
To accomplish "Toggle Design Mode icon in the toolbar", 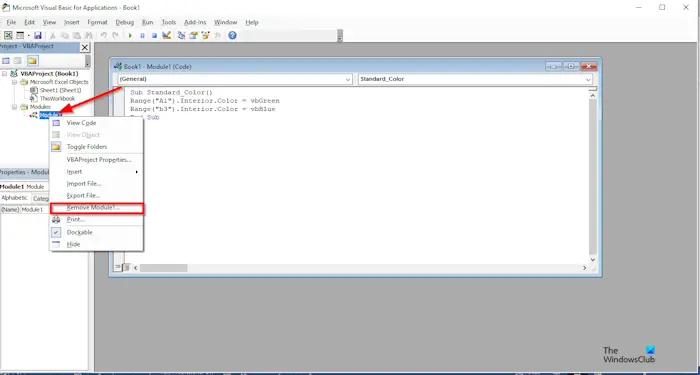I will (x=167, y=35).
